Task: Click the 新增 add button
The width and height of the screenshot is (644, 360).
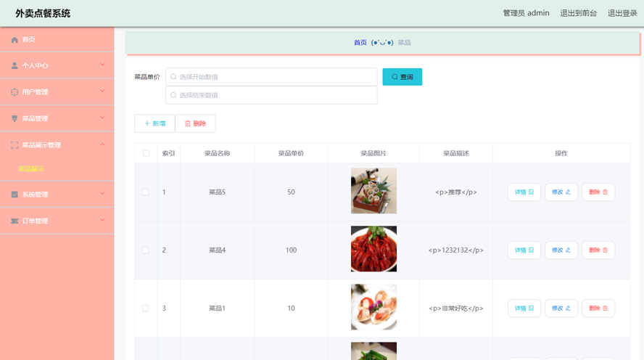Action: point(154,123)
